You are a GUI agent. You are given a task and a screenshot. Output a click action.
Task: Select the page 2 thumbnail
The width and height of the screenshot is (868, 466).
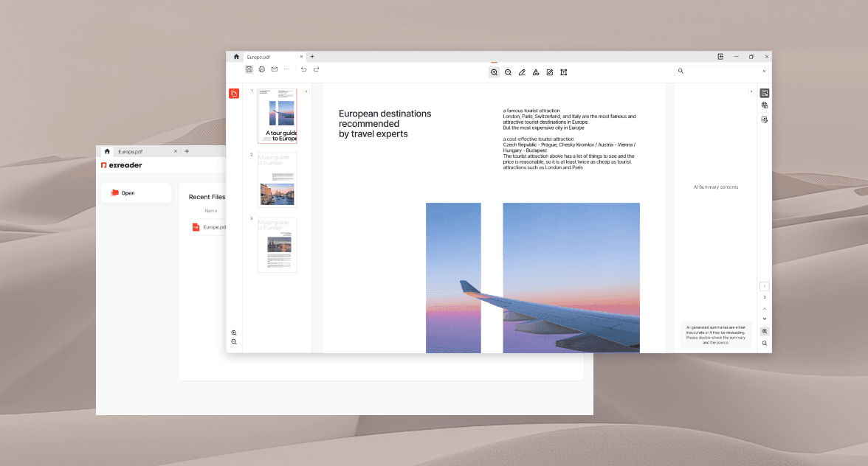click(x=277, y=180)
